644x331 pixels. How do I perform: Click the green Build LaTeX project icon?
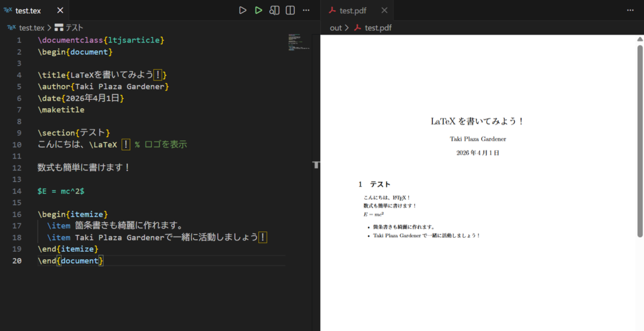[x=258, y=11]
